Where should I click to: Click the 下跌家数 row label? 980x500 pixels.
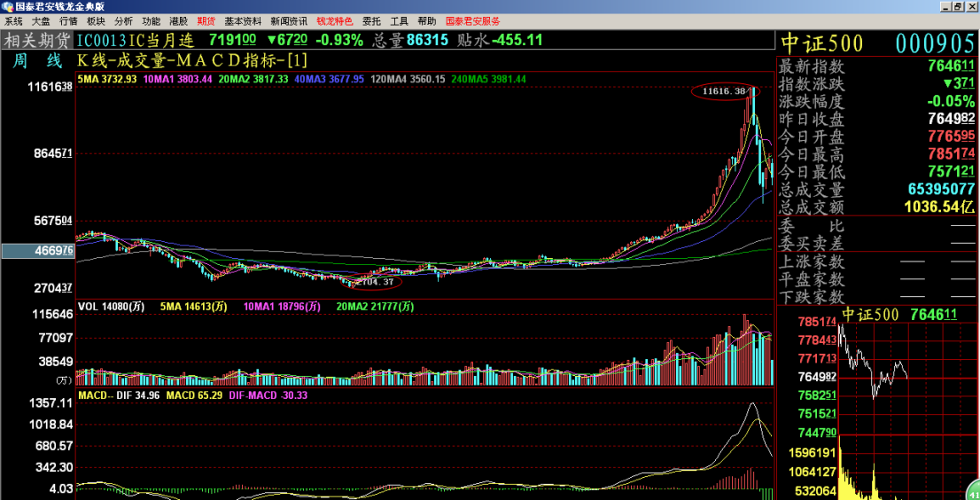click(812, 297)
